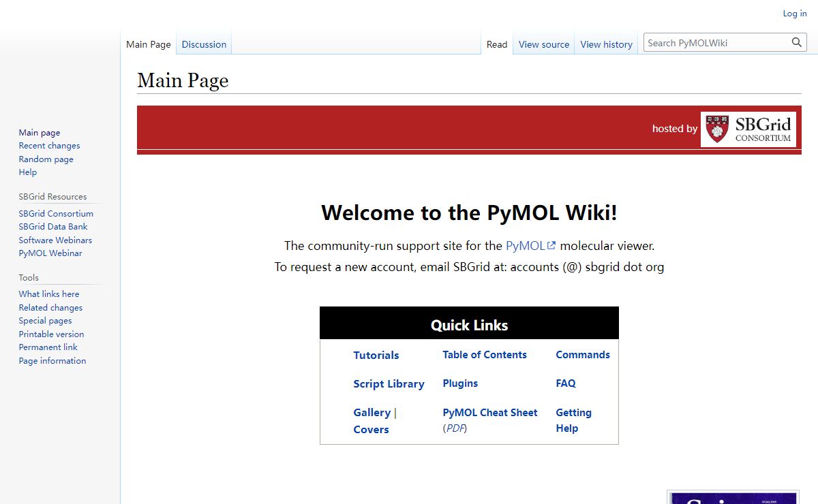Open the cheat sheet PDF link
Screen dimensions: 818x504
pos(455,428)
